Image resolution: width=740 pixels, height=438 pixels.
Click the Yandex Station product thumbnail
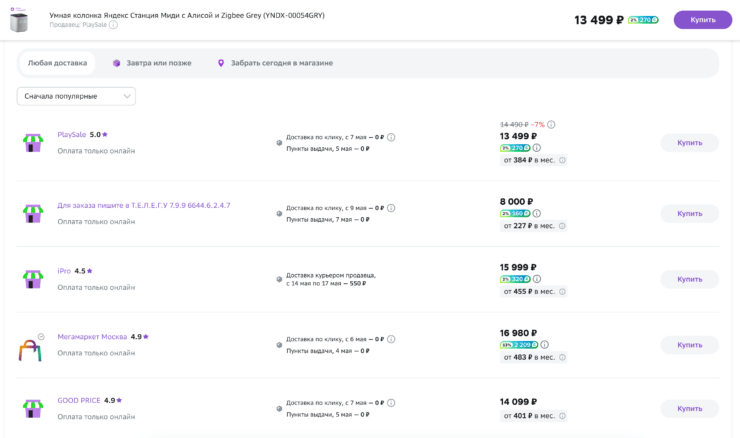point(19,20)
